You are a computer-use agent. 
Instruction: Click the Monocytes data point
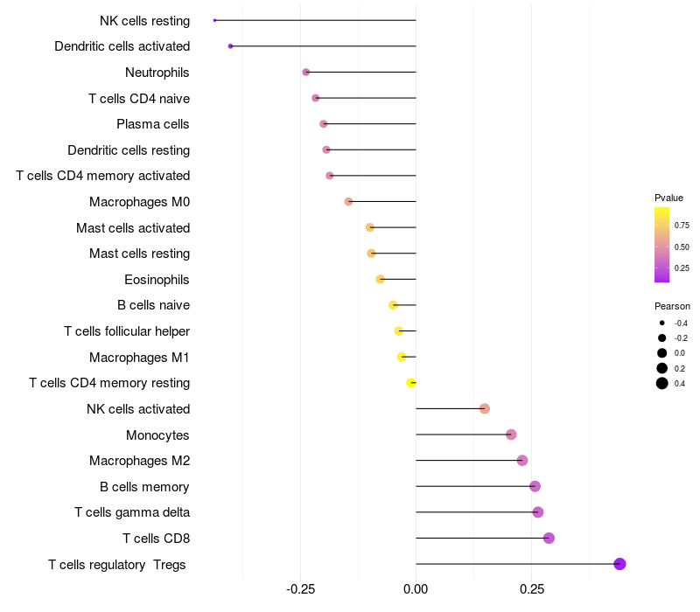click(x=511, y=435)
